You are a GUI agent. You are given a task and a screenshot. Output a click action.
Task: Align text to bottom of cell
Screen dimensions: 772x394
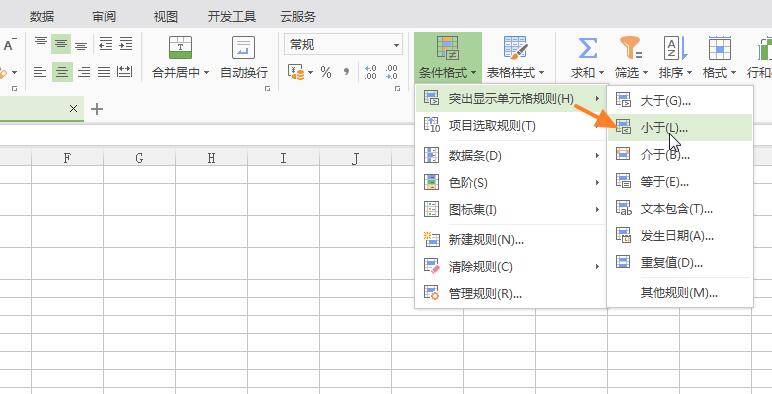coord(81,46)
